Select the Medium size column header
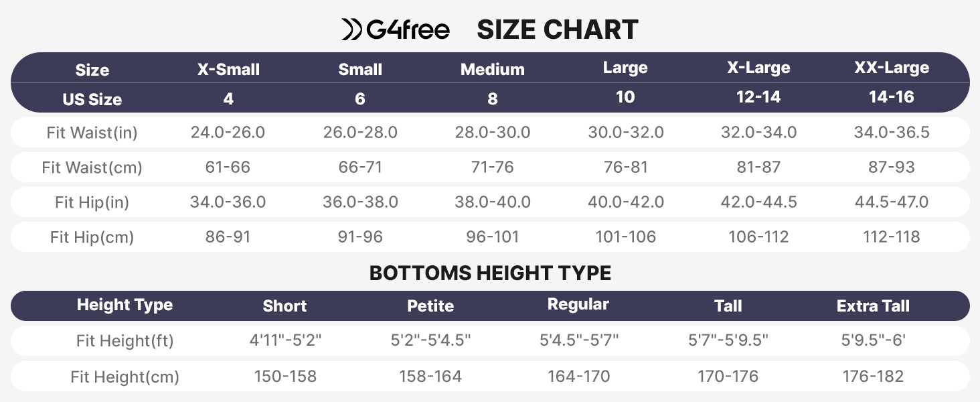Screen dimensions: 980x402 [x=493, y=69]
